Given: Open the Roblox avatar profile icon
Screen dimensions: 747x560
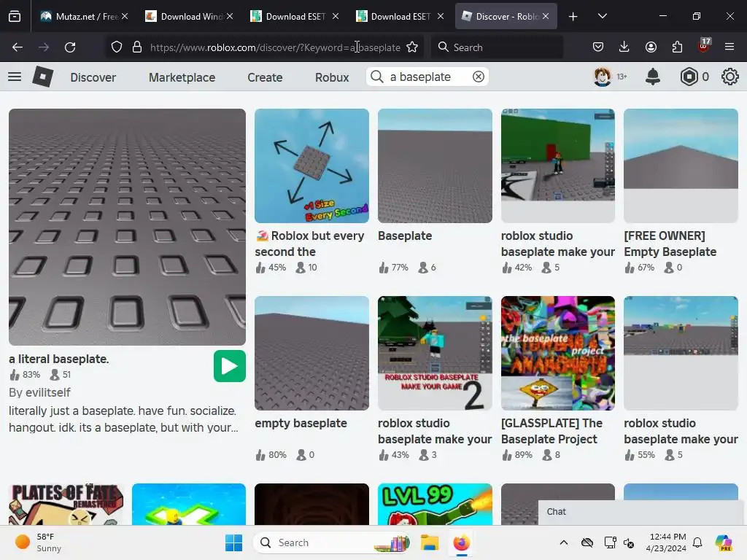Looking at the screenshot, I should (x=602, y=77).
